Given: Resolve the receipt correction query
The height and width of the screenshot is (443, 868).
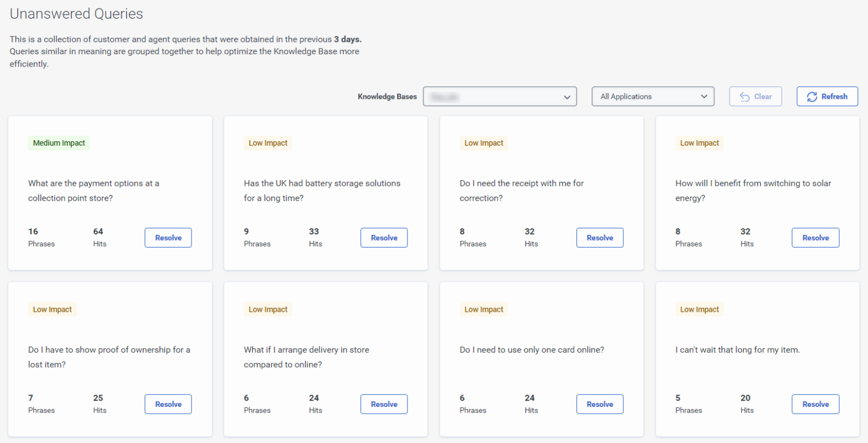Looking at the screenshot, I should (600, 237).
